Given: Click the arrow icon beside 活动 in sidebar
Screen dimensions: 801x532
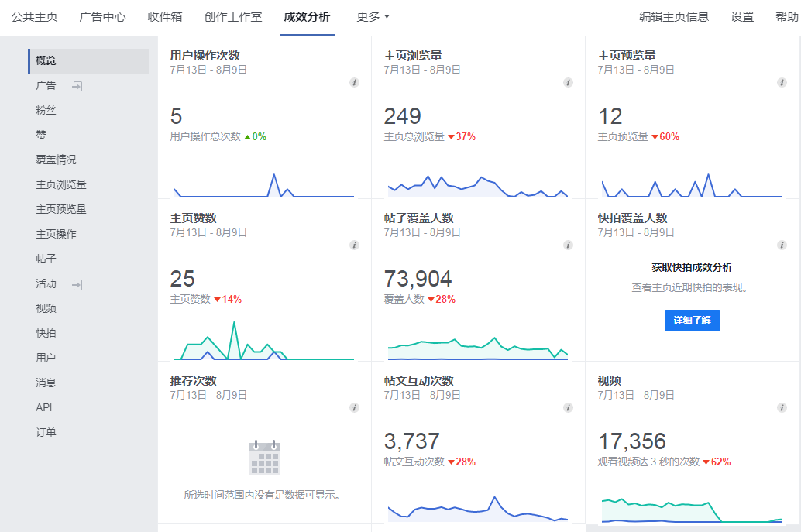Looking at the screenshot, I should 77,284.
